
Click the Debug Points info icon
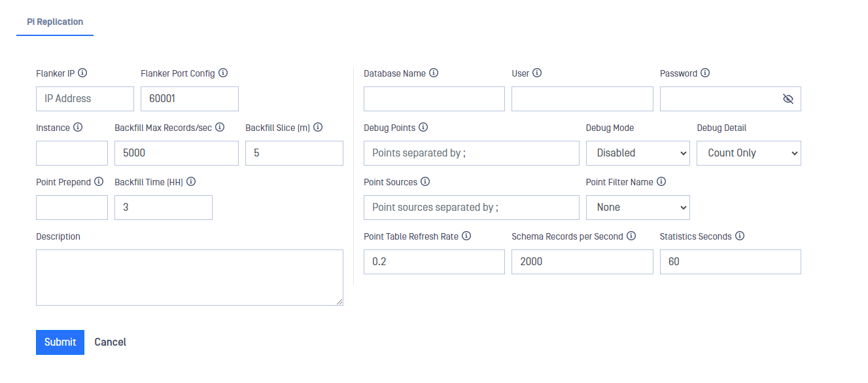(423, 128)
